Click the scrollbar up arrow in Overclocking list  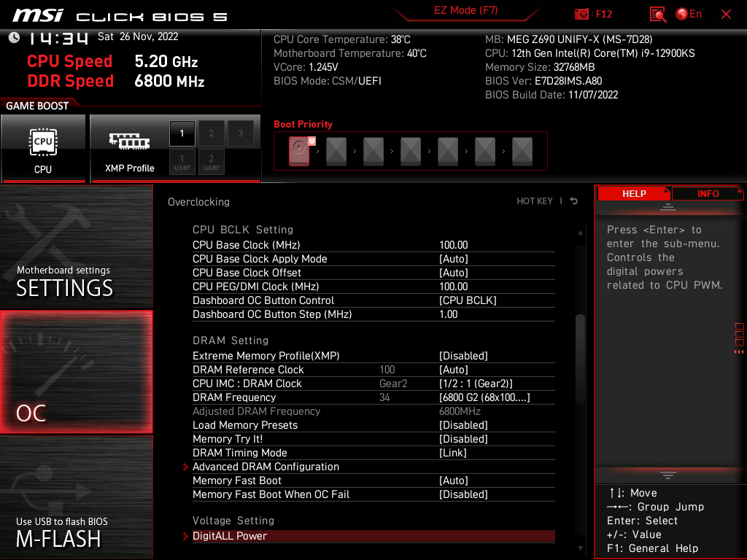580,233
